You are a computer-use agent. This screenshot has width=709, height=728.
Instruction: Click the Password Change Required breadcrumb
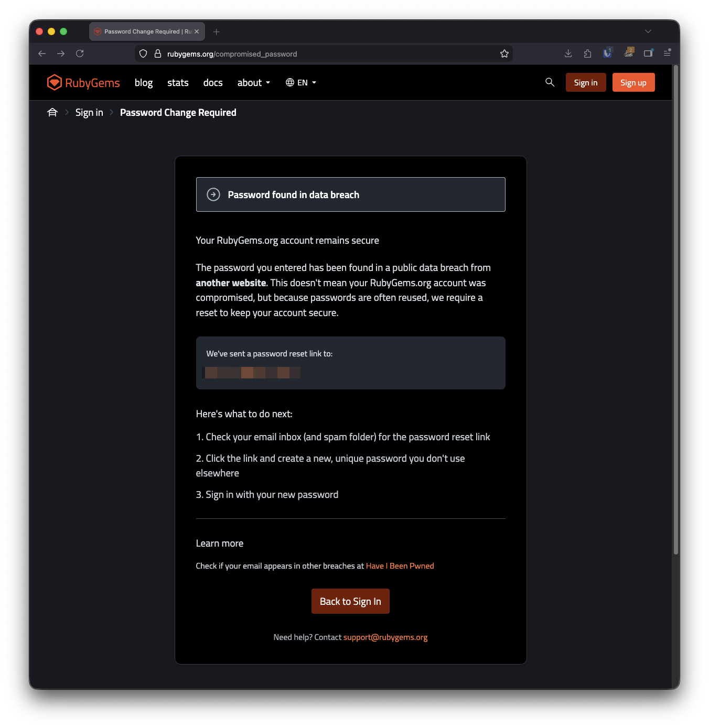(178, 113)
